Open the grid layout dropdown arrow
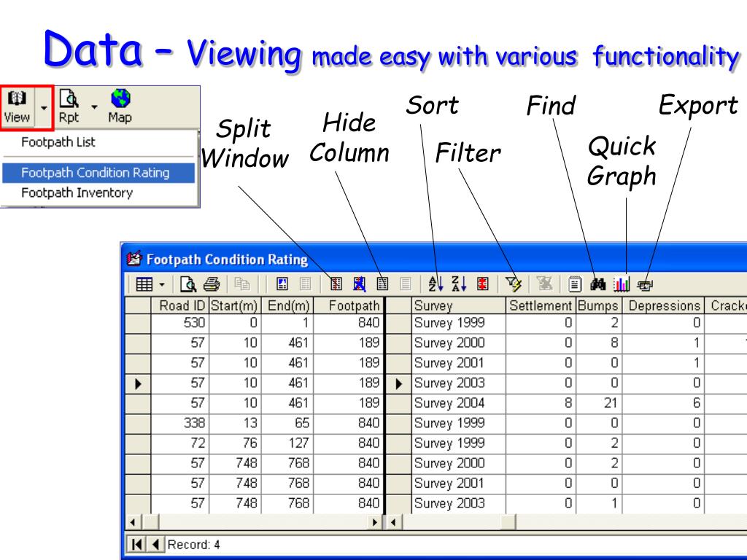This screenshot has height=560, width=747. pos(160,282)
